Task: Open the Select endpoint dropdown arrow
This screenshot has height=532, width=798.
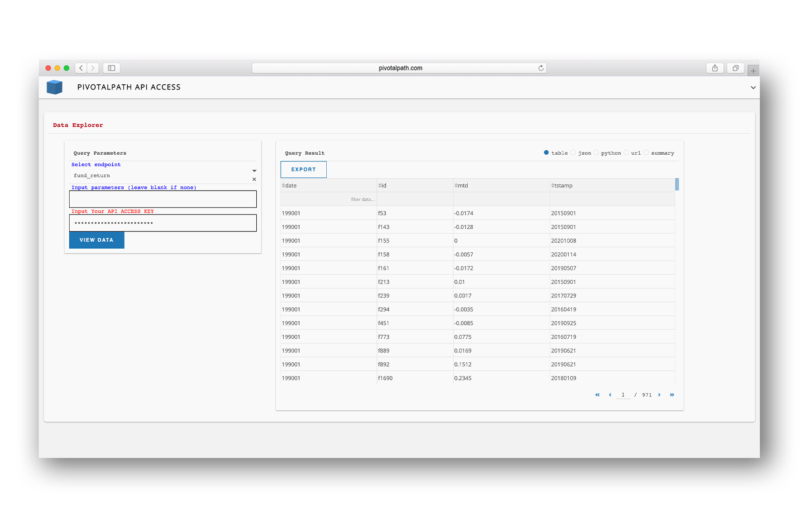Action: coord(254,171)
